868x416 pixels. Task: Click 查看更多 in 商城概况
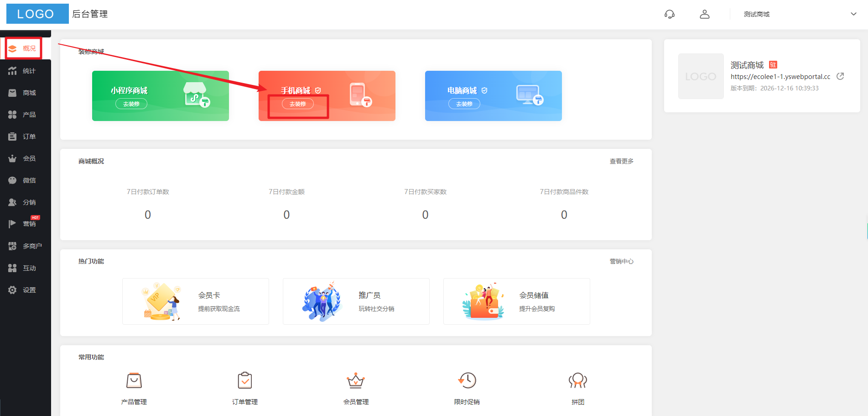(622, 161)
